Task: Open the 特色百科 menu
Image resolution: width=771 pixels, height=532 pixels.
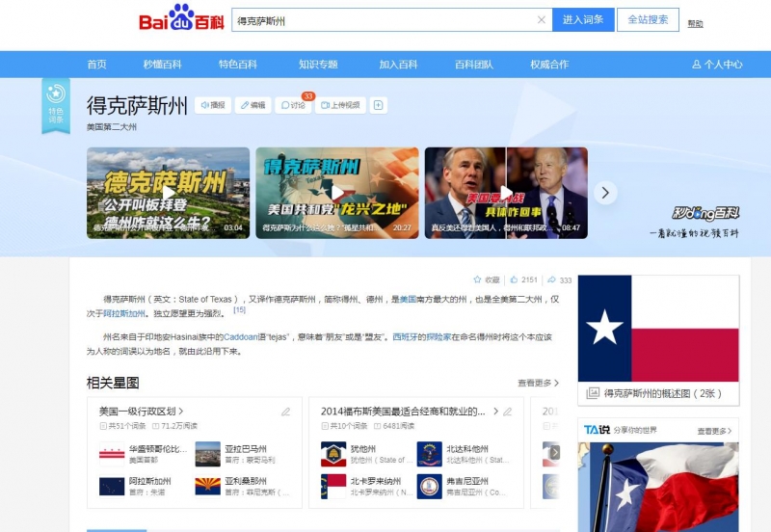Action: tap(238, 65)
